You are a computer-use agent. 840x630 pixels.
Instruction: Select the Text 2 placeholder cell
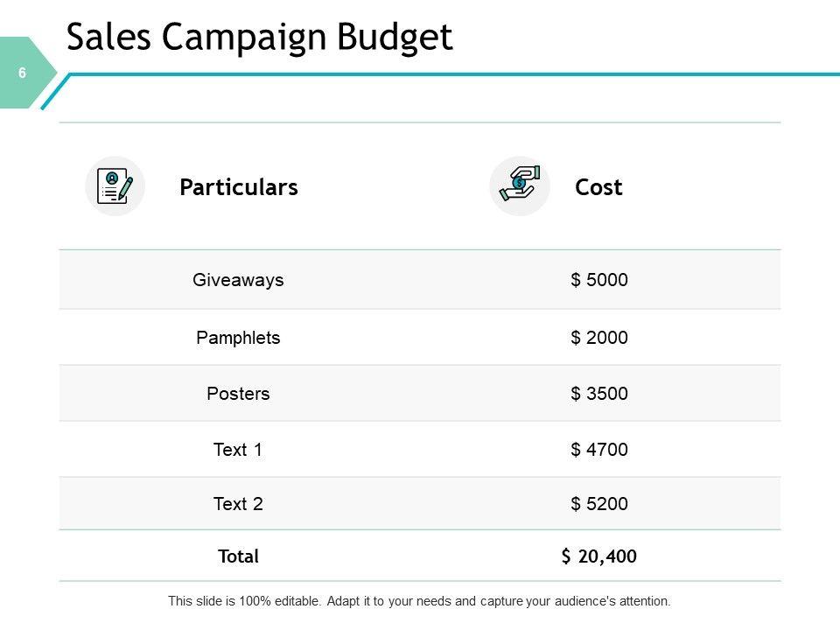[x=238, y=504]
